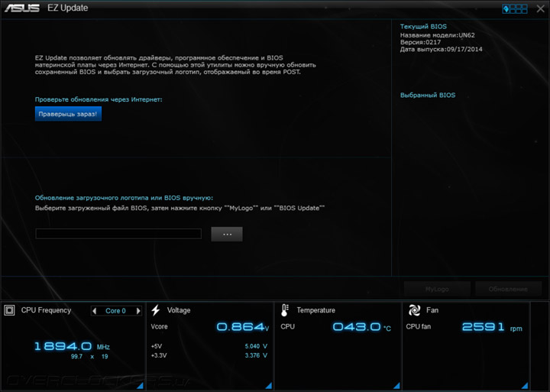Close the EZ Update window

[541, 8]
